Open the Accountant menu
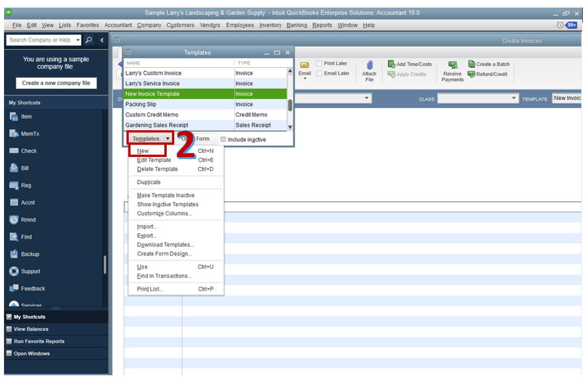The image size is (588, 387). coord(118,25)
